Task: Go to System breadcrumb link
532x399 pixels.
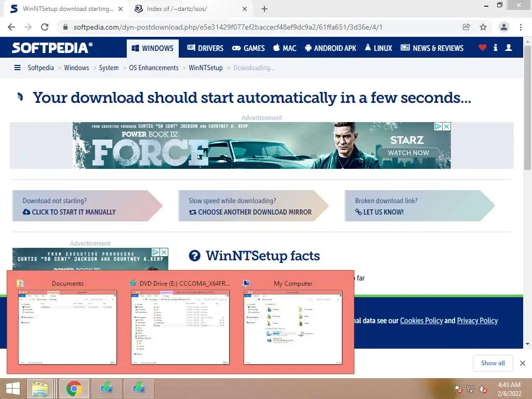Action: (x=109, y=68)
